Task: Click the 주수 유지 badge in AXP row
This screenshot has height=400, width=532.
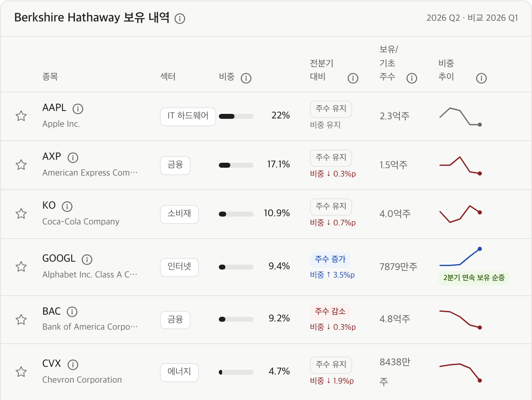Action: coord(331,158)
